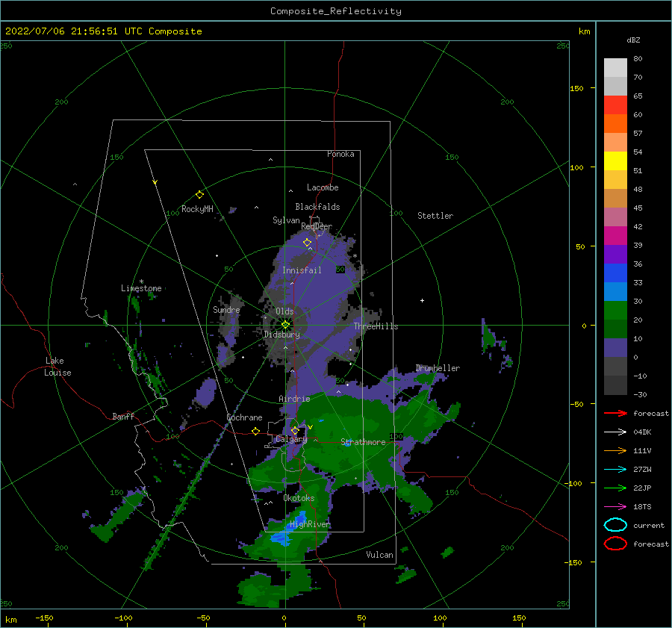Click the RedDeer city label
This screenshot has height=628, width=672.
(317, 226)
